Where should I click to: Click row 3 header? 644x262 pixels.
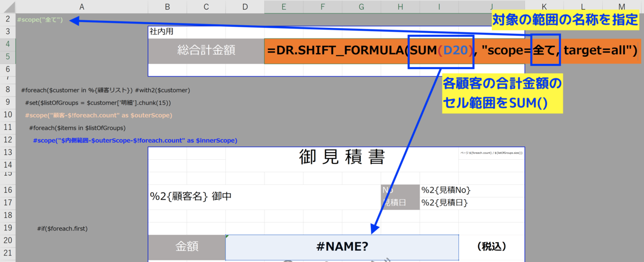(x=8, y=32)
